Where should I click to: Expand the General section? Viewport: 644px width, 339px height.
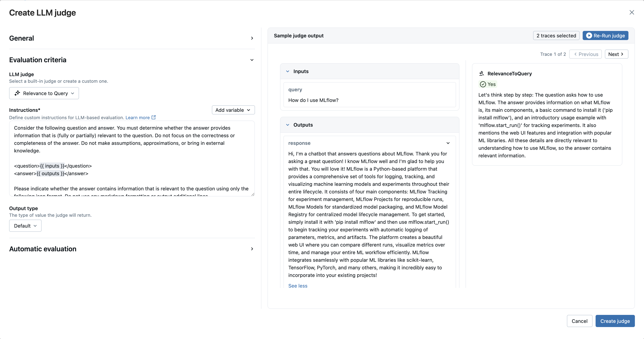252,38
